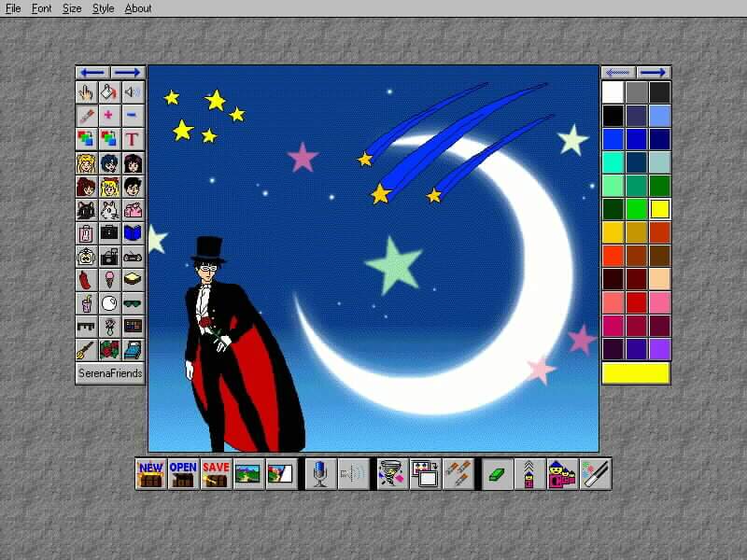Click the tornado effects icon
Image resolution: width=747 pixels, height=560 pixels.
392,474
